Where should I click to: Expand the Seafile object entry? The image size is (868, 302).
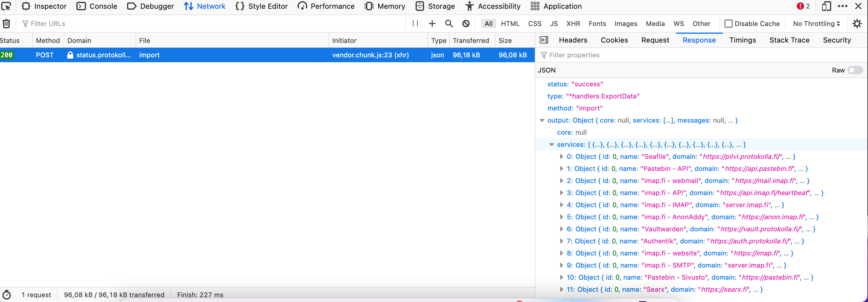[561, 156]
